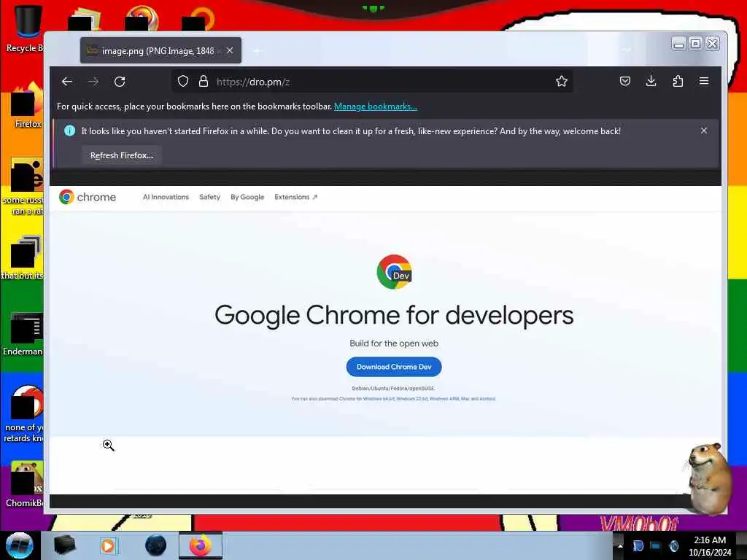
Task: Select the Firefox desktop shortcut
Action: (27, 105)
